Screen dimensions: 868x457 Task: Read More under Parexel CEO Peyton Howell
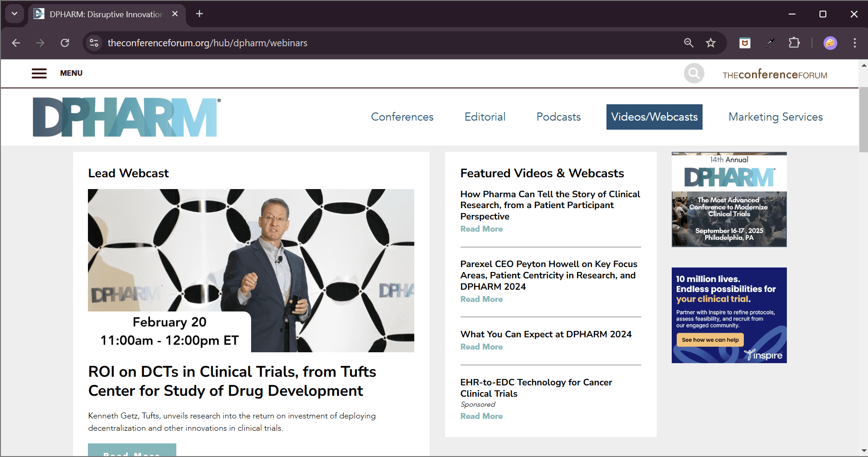481,299
